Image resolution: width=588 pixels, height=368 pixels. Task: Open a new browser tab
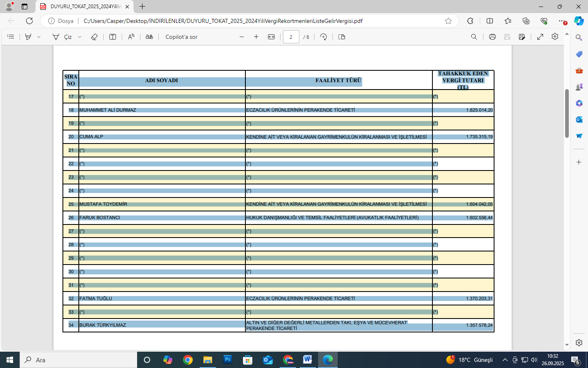142,7
